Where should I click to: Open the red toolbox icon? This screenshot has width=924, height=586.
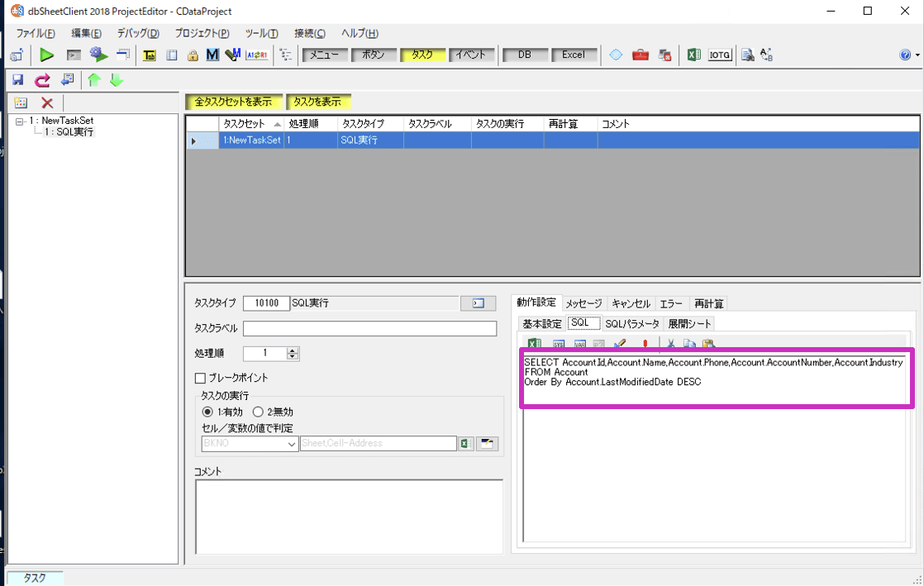641,55
